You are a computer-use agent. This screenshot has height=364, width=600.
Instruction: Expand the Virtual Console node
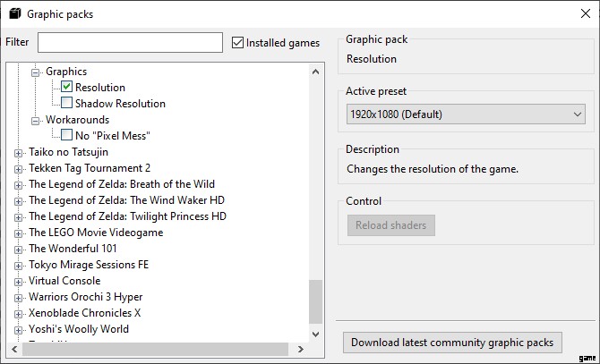pos(18,282)
